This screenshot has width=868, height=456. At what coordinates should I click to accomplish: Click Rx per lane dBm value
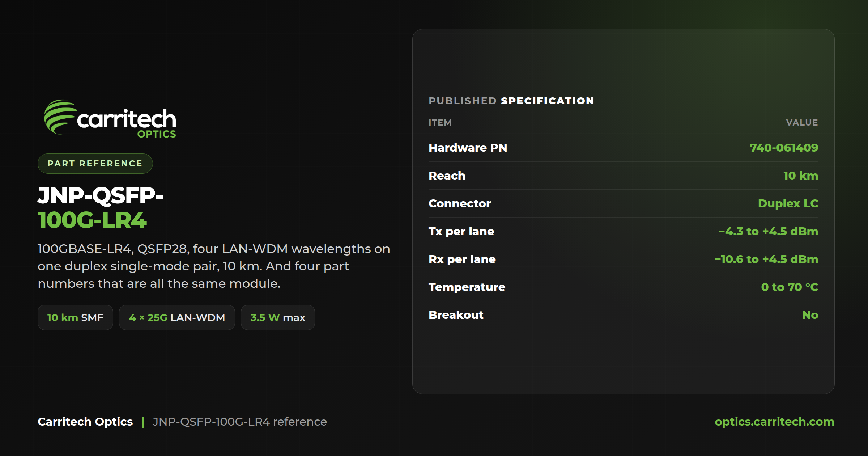[x=766, y=259]
